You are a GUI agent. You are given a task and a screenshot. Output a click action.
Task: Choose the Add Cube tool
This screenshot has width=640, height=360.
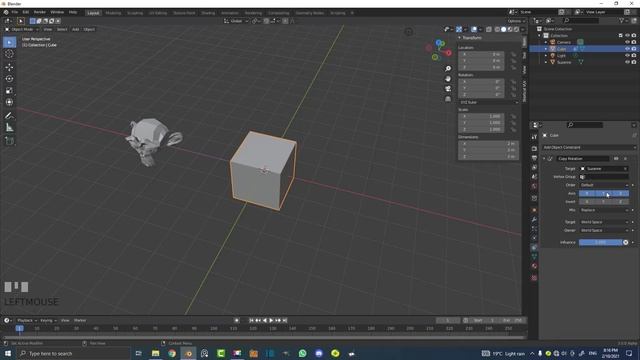[x=9, y=141]
